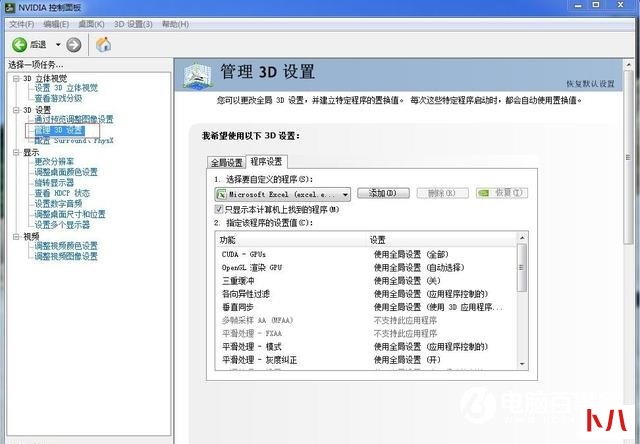
Task: Collapse the 3D 设置 tree node
Action: tap(16, 110)
